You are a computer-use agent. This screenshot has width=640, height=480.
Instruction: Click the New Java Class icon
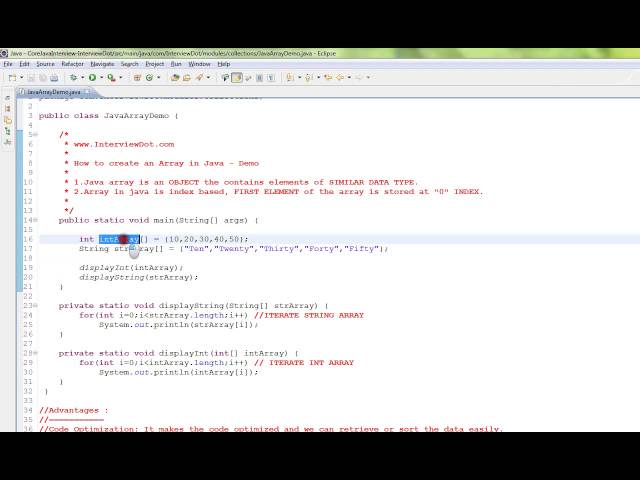coord(149,78)
